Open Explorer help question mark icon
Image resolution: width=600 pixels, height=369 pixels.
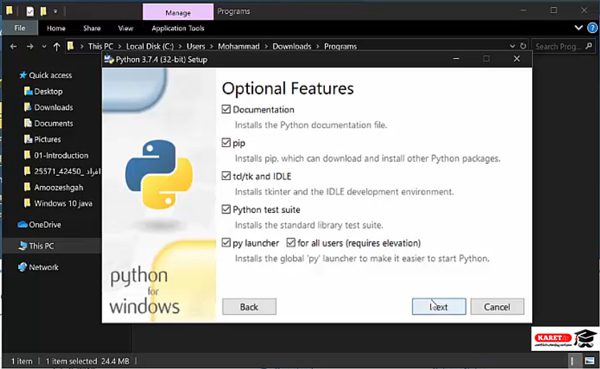click(x=592, y=28)
